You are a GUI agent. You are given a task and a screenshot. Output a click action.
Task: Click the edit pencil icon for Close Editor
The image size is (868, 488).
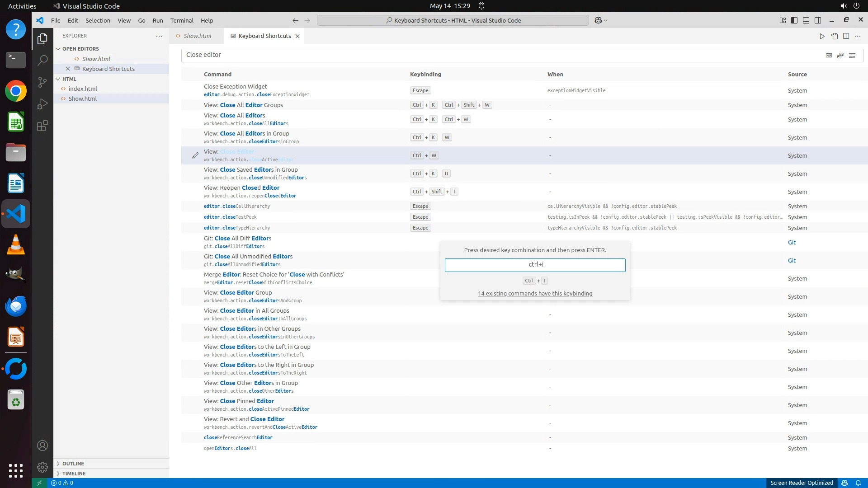[195, 155]
